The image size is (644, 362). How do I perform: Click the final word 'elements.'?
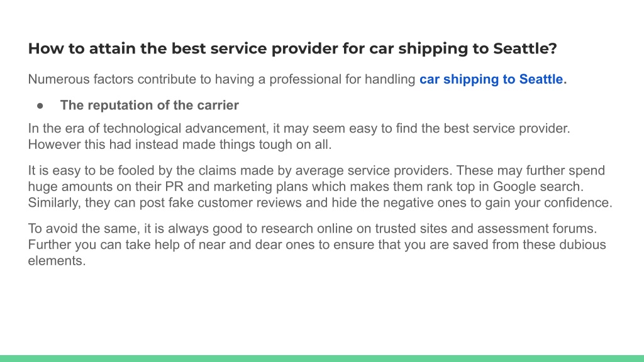(57, 261)
